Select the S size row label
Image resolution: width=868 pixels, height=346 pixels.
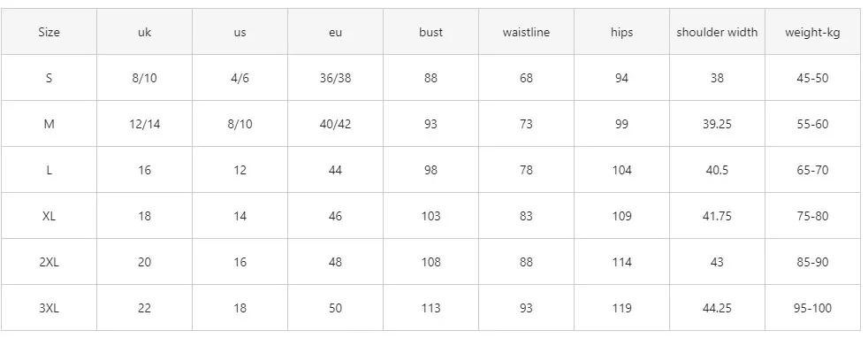pos(49,78)
